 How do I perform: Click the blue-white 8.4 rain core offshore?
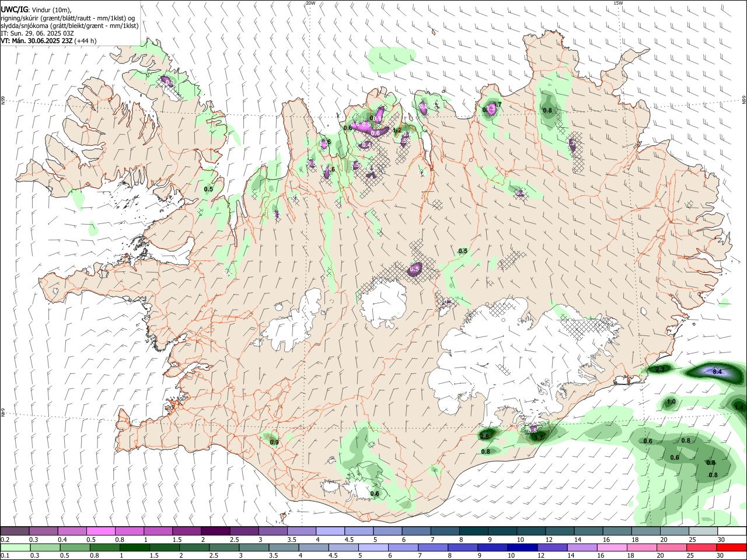coord(715,370)
